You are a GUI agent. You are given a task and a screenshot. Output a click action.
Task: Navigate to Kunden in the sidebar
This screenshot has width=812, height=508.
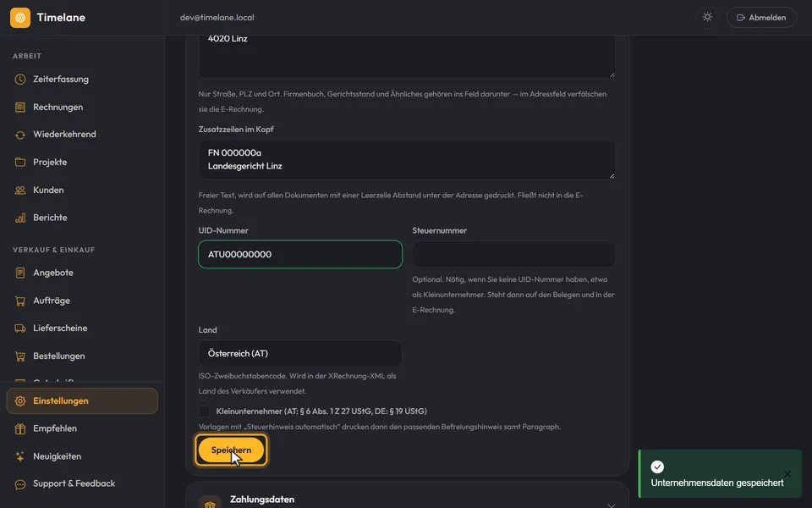82,190
